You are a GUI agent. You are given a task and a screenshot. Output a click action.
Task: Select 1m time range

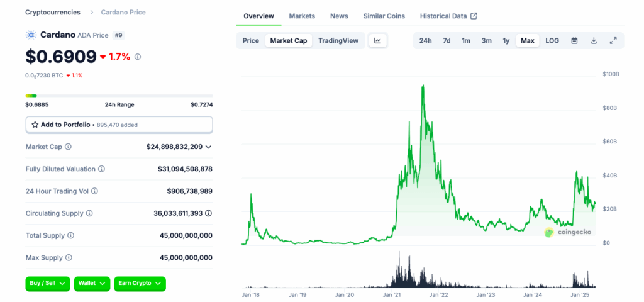[x=466, y=41]
